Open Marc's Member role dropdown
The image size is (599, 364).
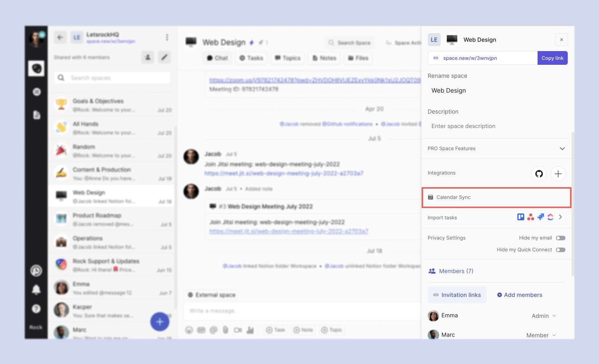541,335
